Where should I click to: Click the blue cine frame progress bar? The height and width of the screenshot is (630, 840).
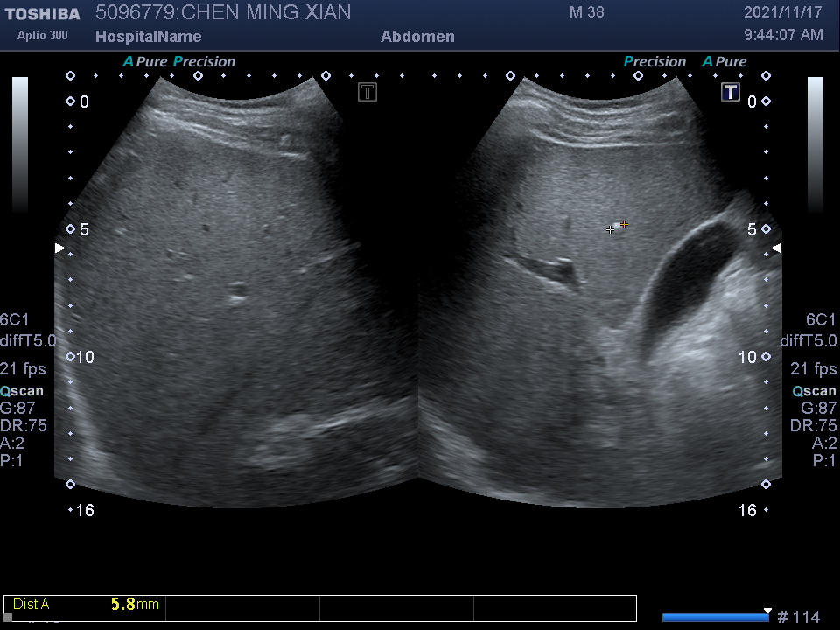715,618
